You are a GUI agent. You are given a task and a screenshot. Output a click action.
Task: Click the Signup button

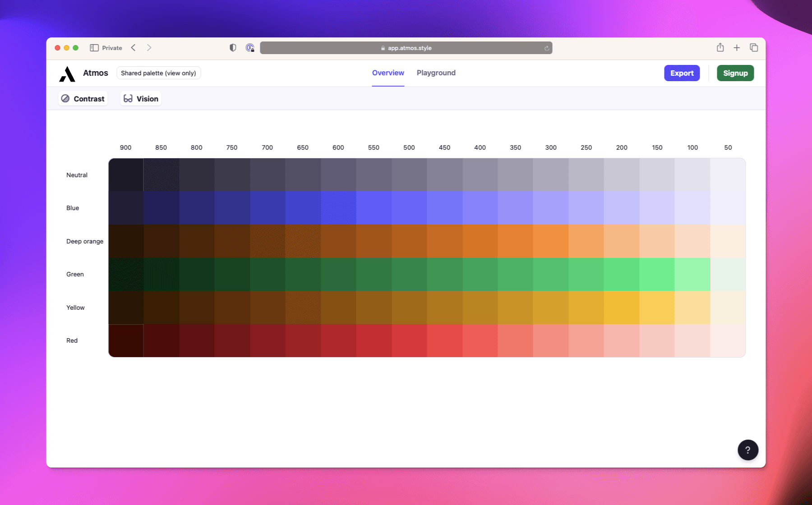click(x=735, y=73)
